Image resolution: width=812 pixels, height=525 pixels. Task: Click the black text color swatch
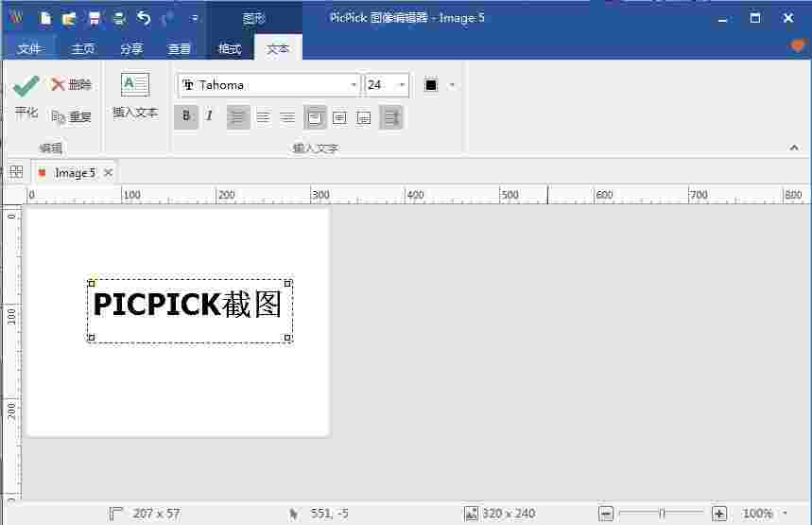tap(431, 84)
